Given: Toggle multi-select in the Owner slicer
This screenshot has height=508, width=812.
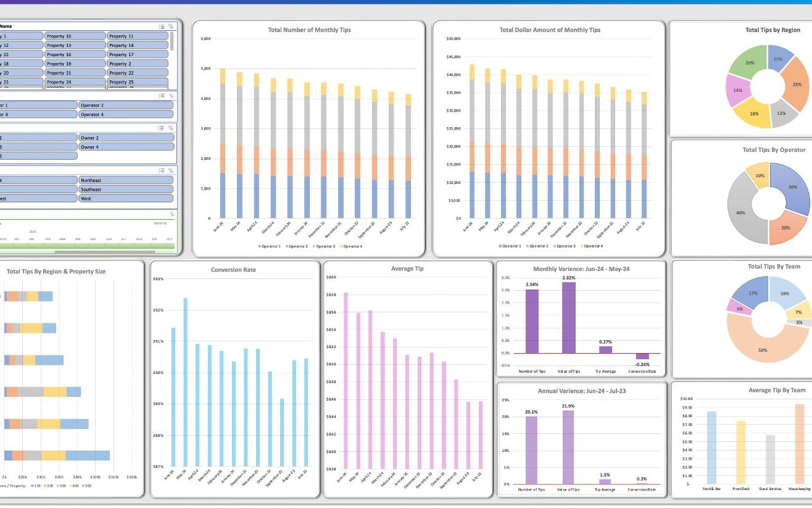Looking at the screenshot, I should (162, 128).
